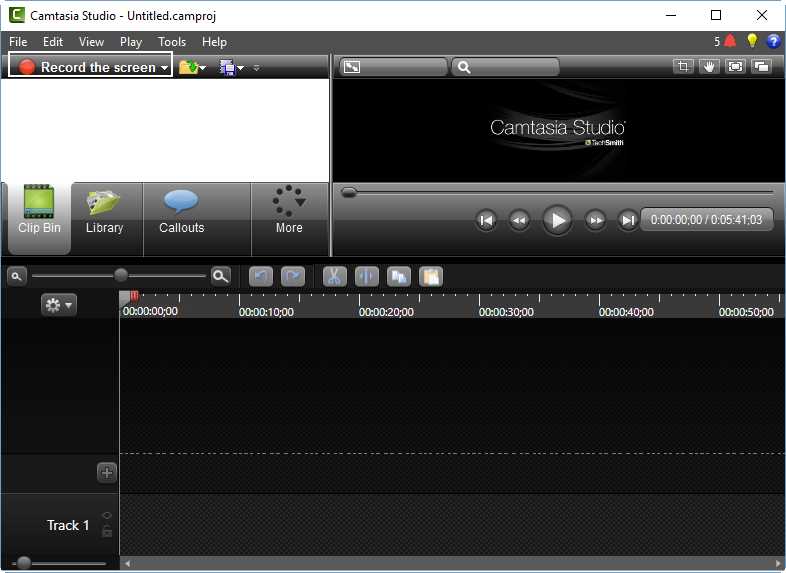Screen dimensions: 786x573
Task: Click the timeline zoom out magnifier
Action: point(17,276)
